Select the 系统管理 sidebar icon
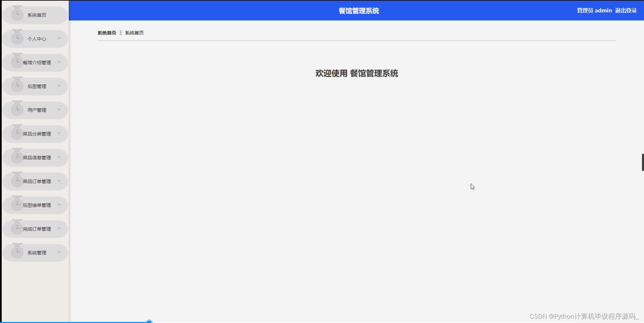 click(x=17, y=252)
